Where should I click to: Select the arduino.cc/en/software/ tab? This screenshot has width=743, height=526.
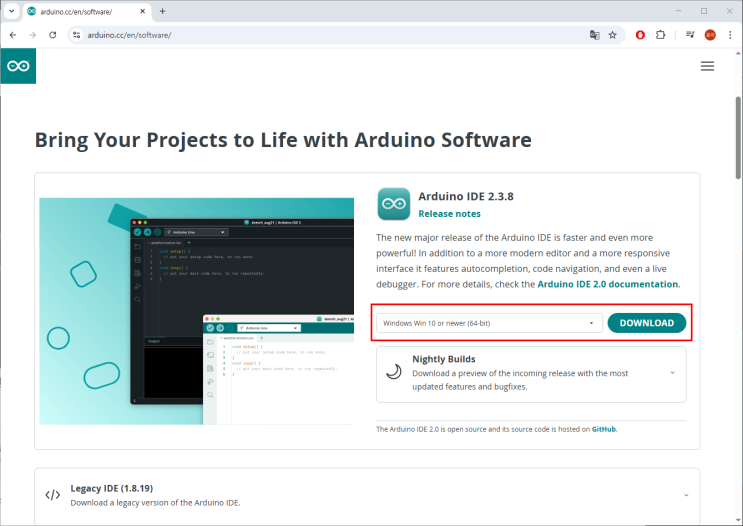[86, 11]
